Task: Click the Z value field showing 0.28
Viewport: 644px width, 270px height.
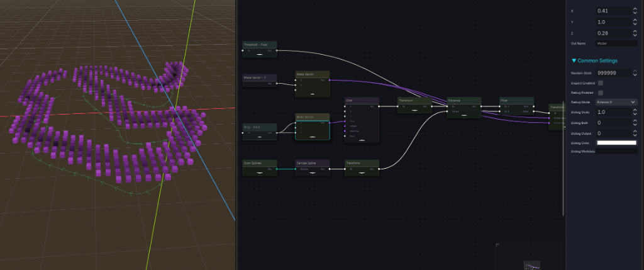Action: (614, 33)
